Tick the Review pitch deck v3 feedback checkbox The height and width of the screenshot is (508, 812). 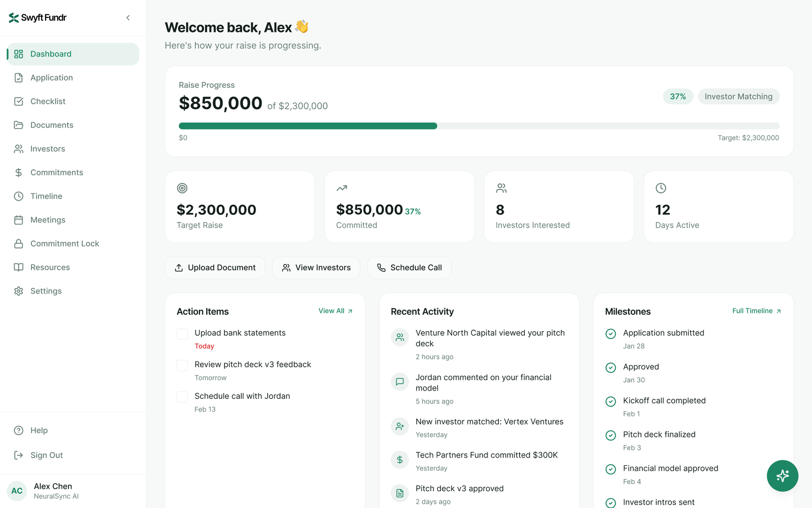[182, 365]
